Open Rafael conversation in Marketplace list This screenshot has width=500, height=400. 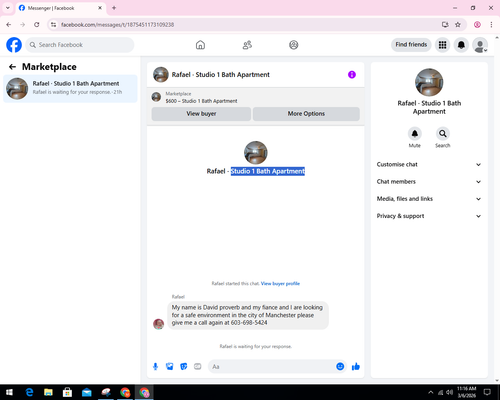(70, 88)
